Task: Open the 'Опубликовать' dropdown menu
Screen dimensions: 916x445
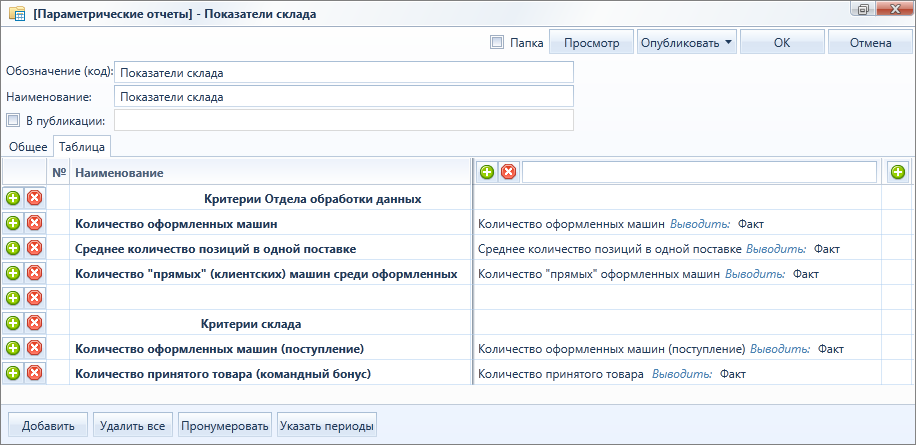Action: click(x=686, y=43)
